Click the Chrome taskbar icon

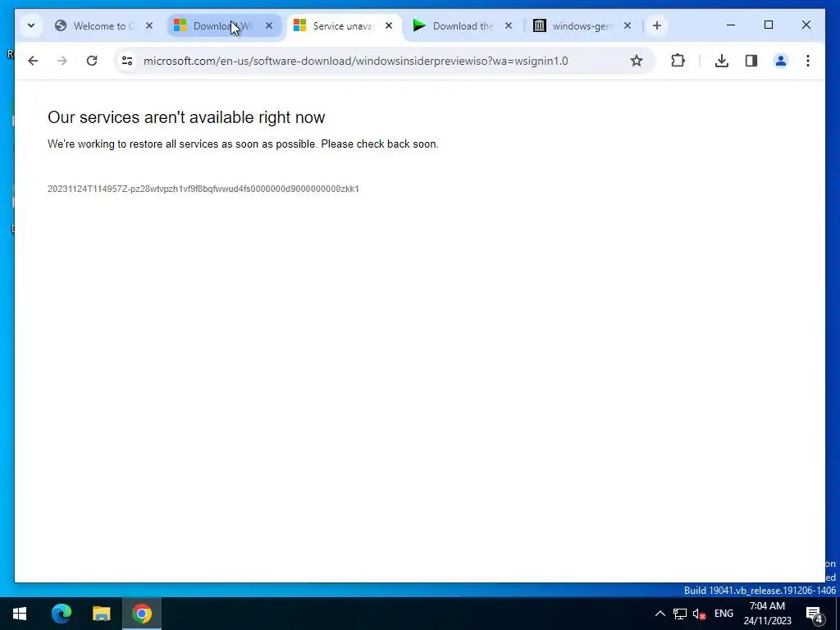point(141,614)
